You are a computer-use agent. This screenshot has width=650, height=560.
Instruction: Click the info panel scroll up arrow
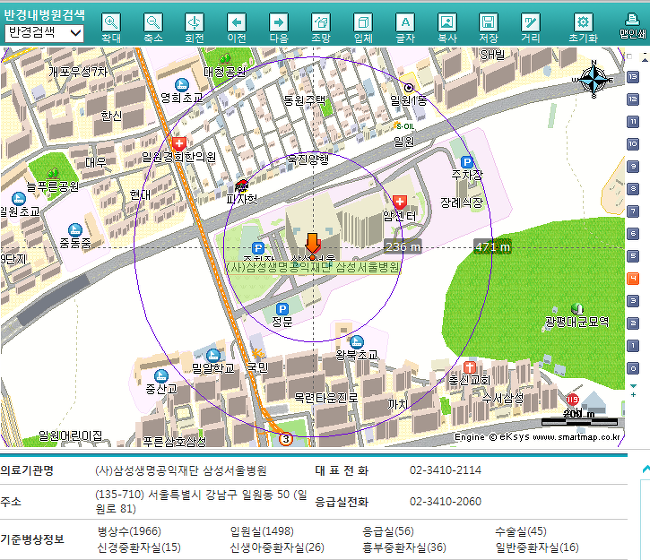click(x=646, y=469)
